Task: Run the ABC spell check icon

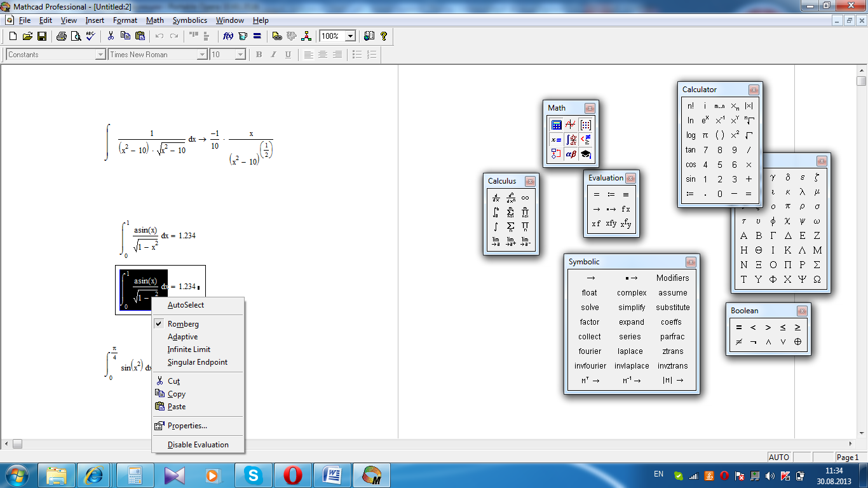Action: pyautogui.click(x=90, y=36)
